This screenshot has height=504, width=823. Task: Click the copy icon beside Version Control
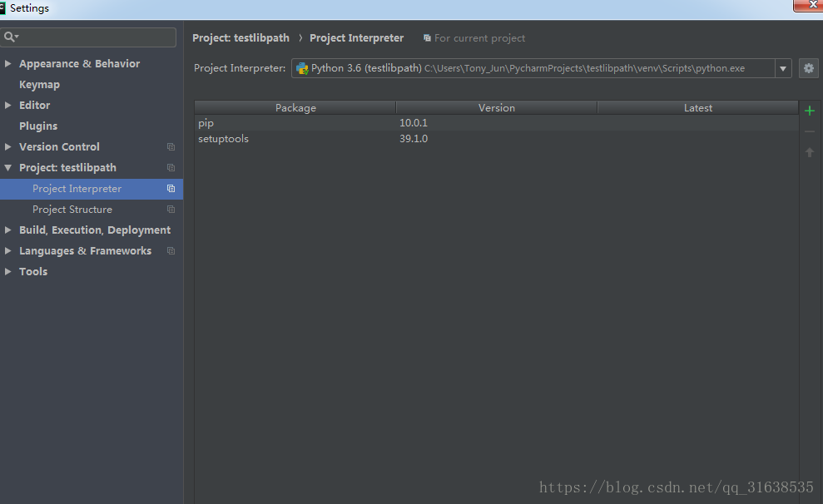coord(171,147)
